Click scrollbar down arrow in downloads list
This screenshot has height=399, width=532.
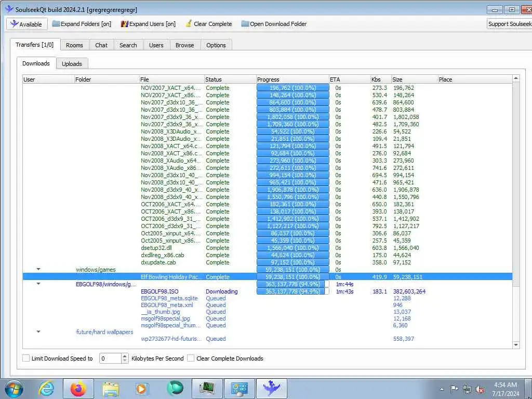point(516,345)
